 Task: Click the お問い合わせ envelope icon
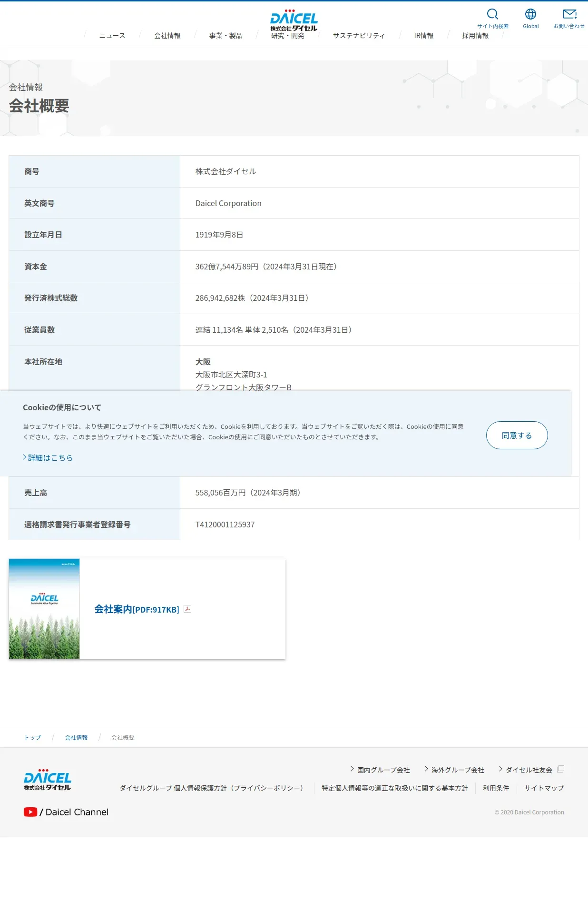tap(569, 14)
